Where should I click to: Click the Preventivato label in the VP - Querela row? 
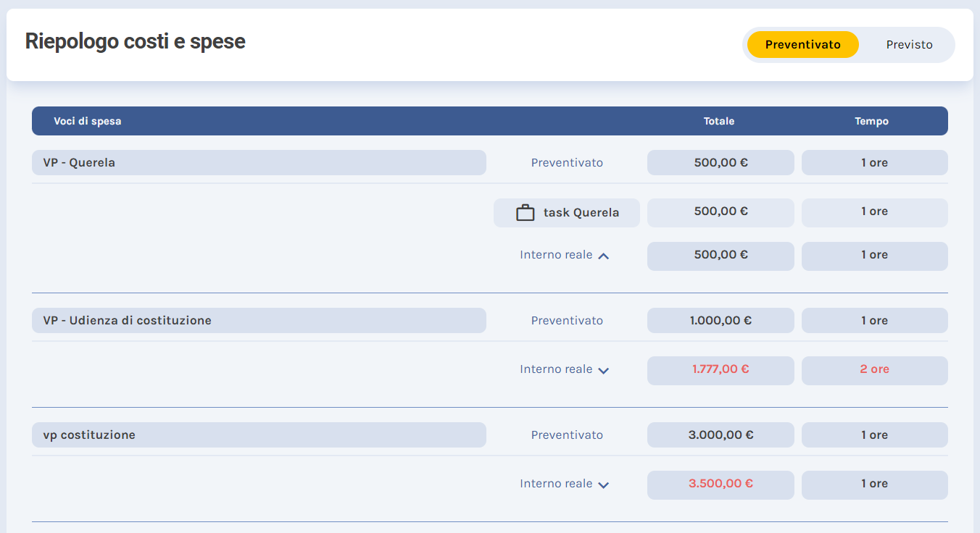567,163
